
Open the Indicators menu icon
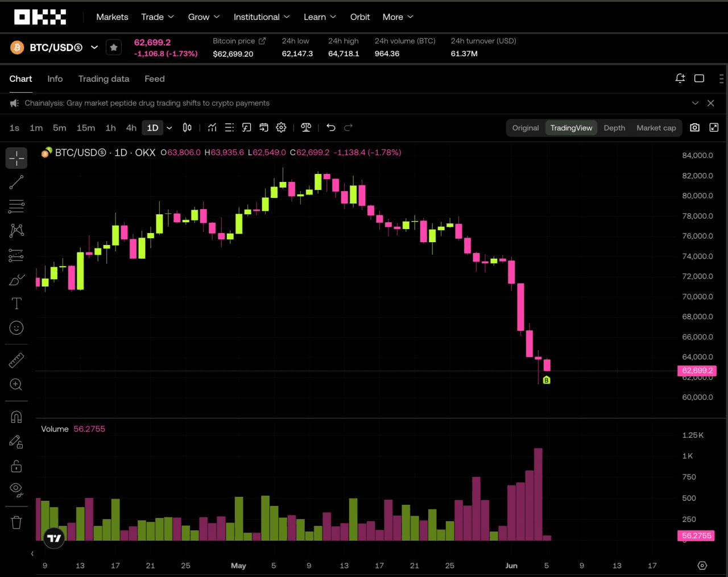pos(212,128)
